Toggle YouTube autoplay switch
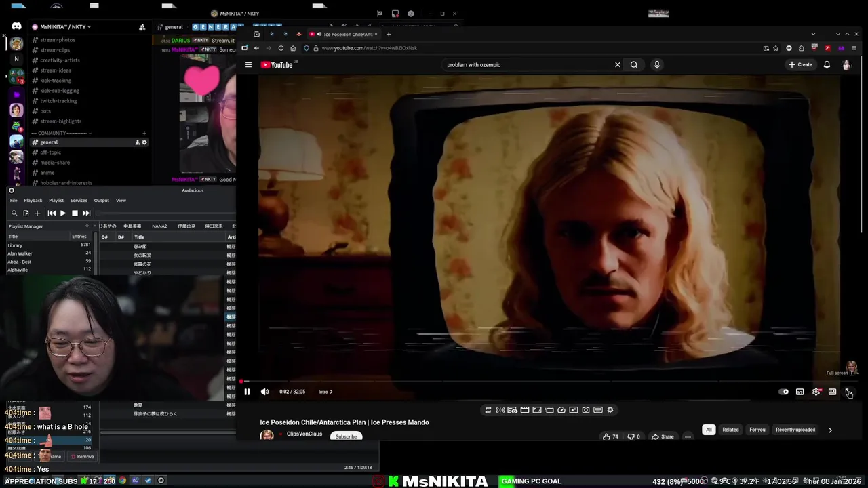The height and width of the screenshot is (488, 868). click(785, 392)
